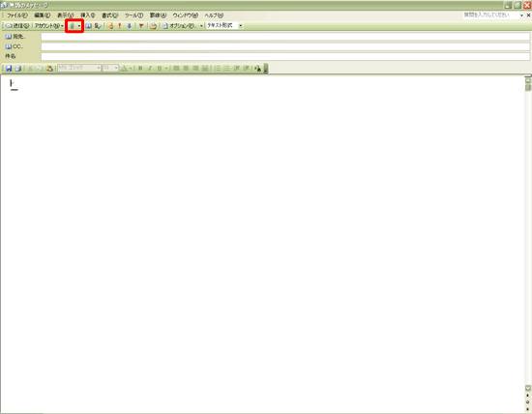Set low importance with blue down arrow
The image size is (532, 414).
click(129, 26)
